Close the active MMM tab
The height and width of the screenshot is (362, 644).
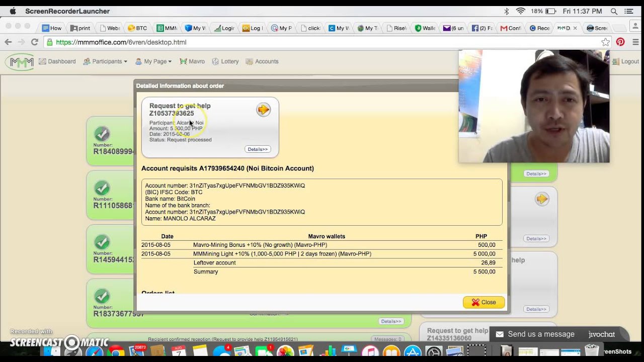click(x=575, y=28)
